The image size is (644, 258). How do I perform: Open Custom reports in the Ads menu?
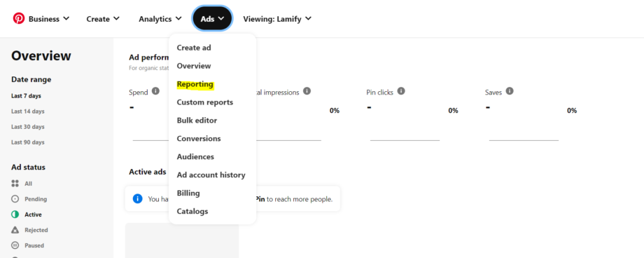click(205, 102)
